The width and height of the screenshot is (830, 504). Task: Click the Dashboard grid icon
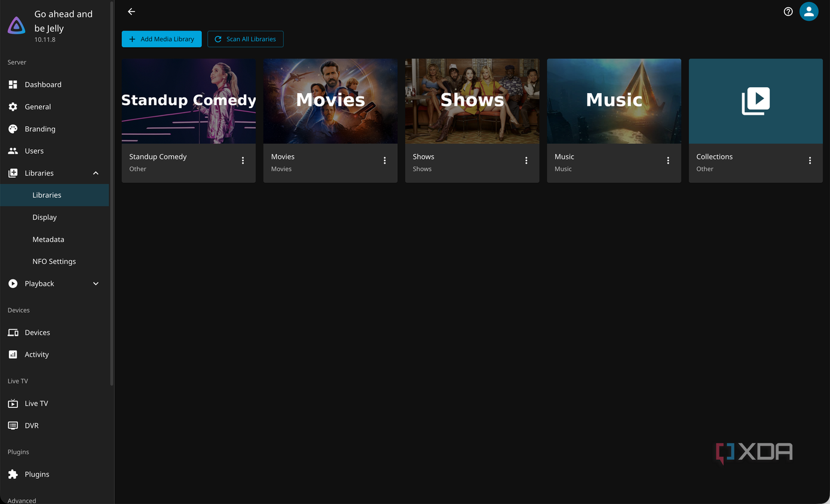(x=13, y=84)
